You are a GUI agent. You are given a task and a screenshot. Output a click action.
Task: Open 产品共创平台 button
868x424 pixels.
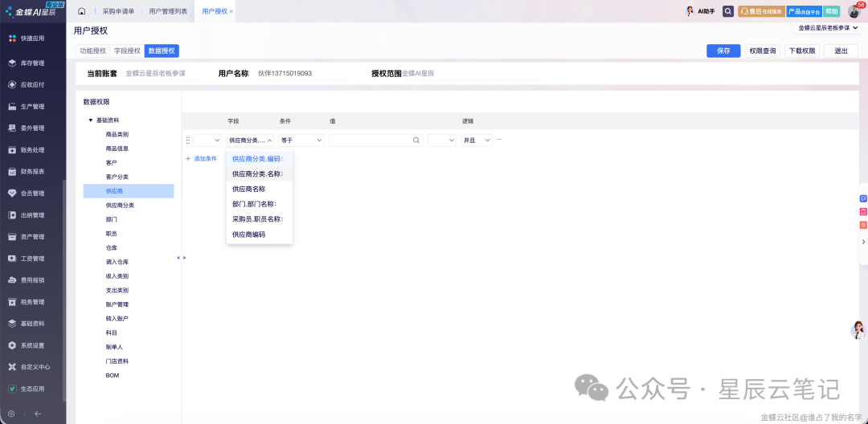804,11
